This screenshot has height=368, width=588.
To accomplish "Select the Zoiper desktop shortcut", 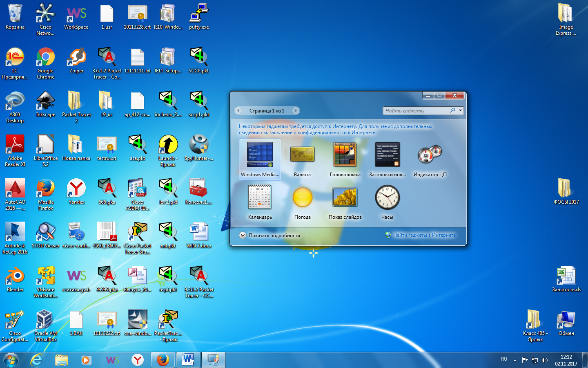I will pyautogui.click(x=76, y=61).
